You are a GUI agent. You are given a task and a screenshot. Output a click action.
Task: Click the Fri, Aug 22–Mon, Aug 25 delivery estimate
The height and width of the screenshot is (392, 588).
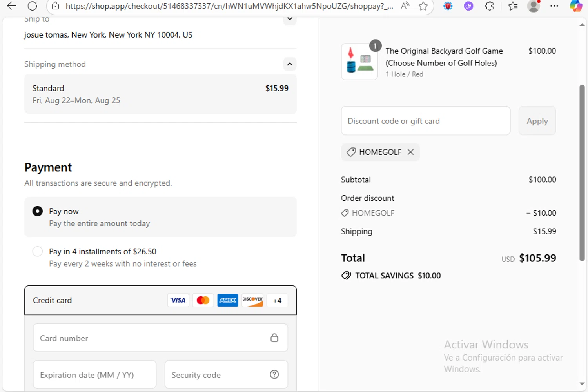pyautogui.click(x=76, y=100)
